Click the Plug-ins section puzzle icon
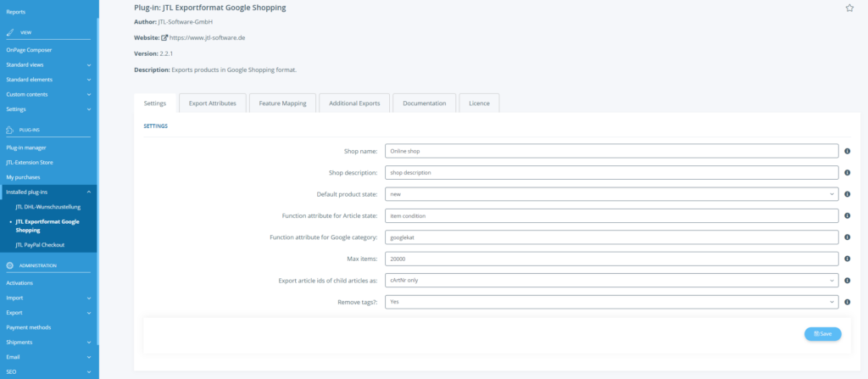868x379 pixels. click(9, 131)
